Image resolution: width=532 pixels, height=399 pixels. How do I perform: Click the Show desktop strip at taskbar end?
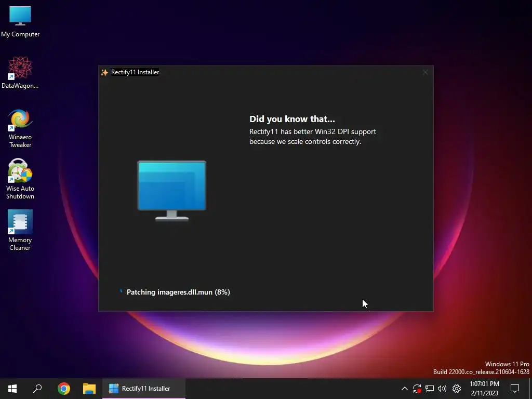pos(530,389)
